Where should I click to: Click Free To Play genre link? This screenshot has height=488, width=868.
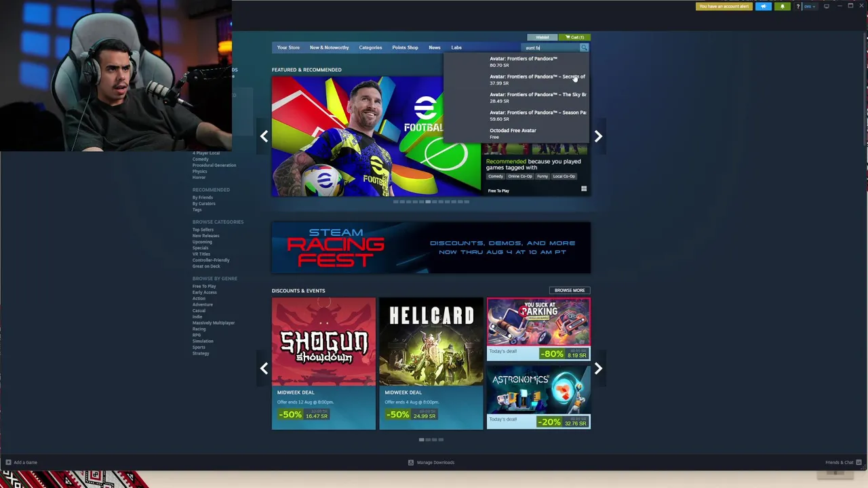click(204, 286)
